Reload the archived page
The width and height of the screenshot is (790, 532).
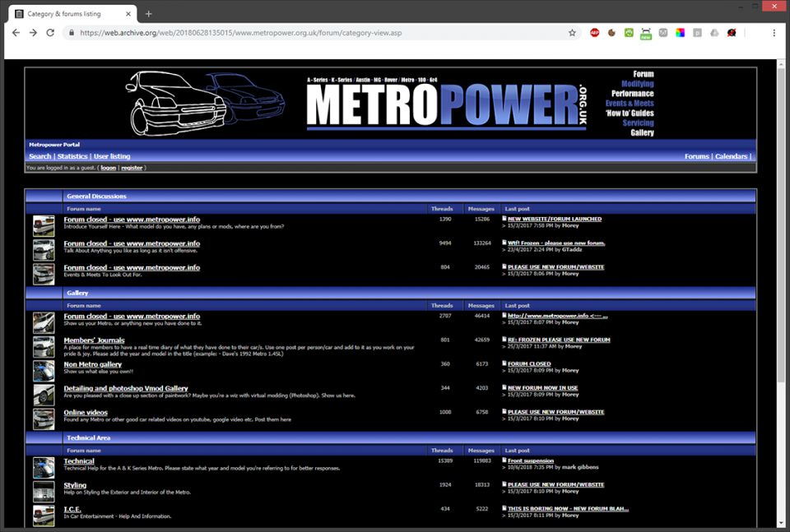click(50, 33)
